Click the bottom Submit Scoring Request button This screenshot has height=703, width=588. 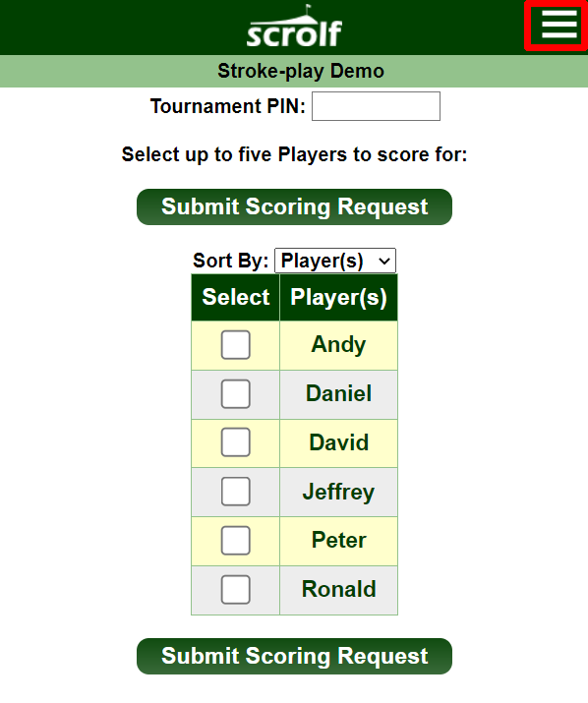[x=294, y=656]
